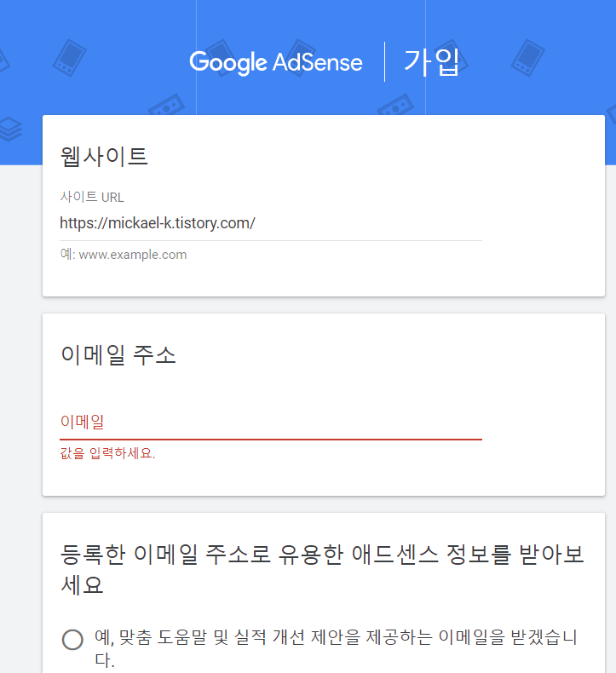616x673 pixels.
Task: Click the '예, 맞춤 도움말 및 실적' option text
Action: coord(336,648)
